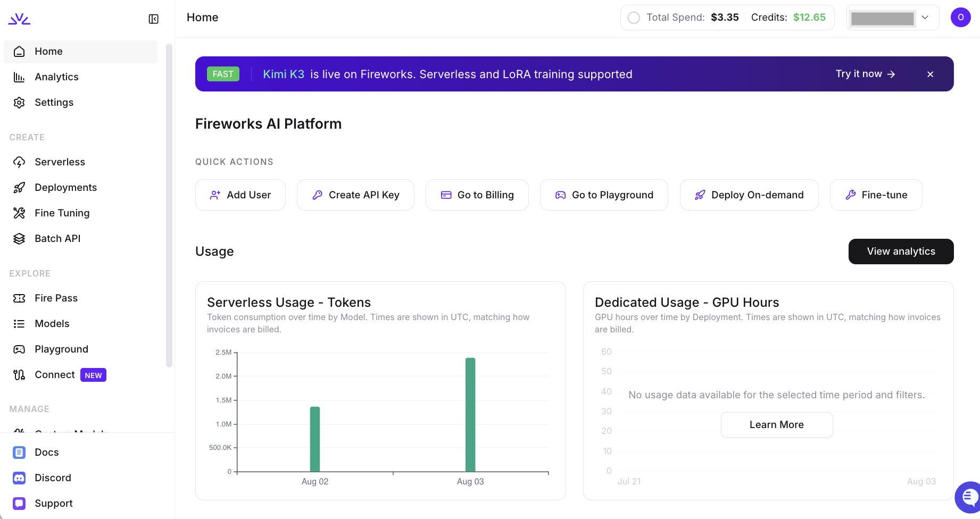Click the Playground gamepad icon in sidebar
Viewport: 980px width, 519px height.
(19, 349)
